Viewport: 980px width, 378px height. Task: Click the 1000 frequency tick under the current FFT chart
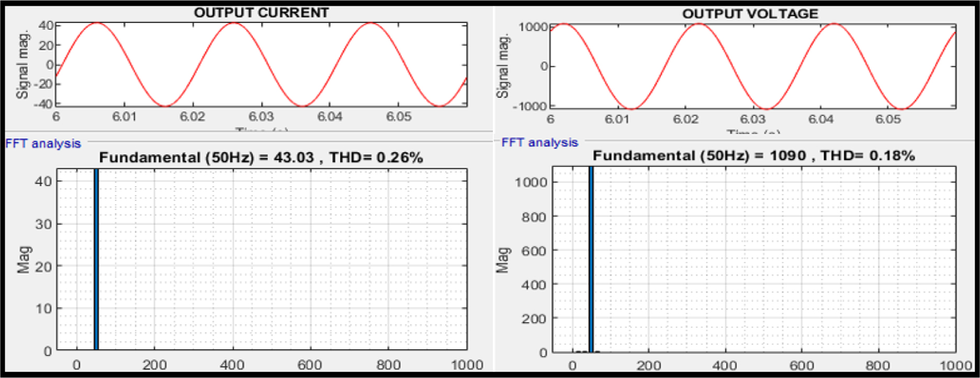pyautogui.click(x=467, y=364)
